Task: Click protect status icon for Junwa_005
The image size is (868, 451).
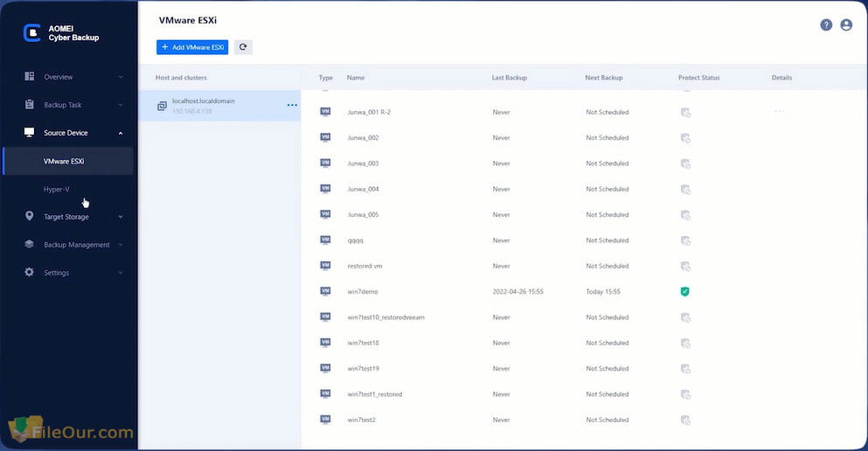Action: tap(685, 215)
